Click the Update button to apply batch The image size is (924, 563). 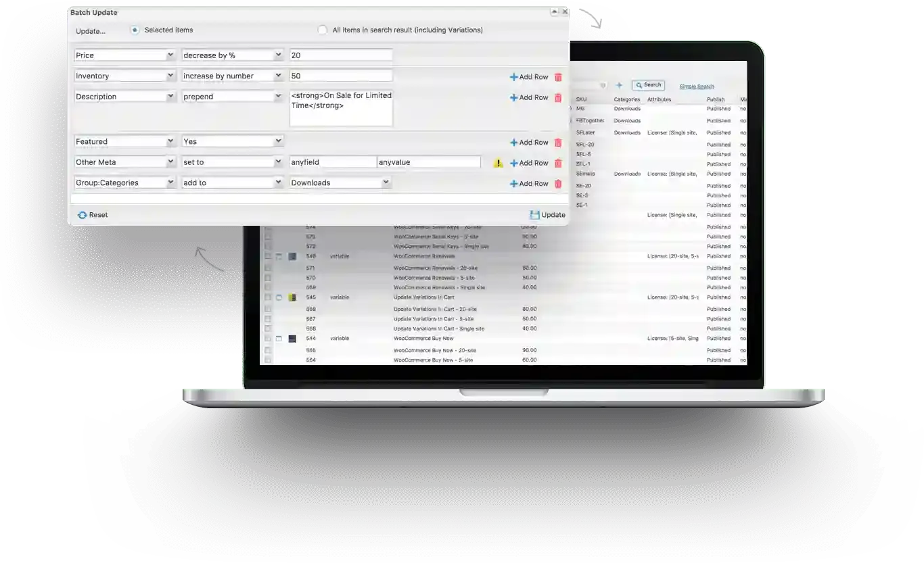[x=548, y=215]
